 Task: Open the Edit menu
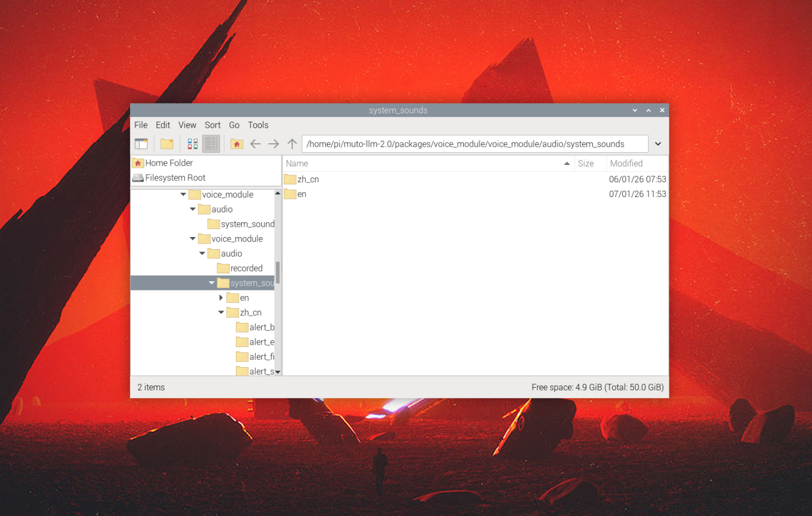point(163,125)
